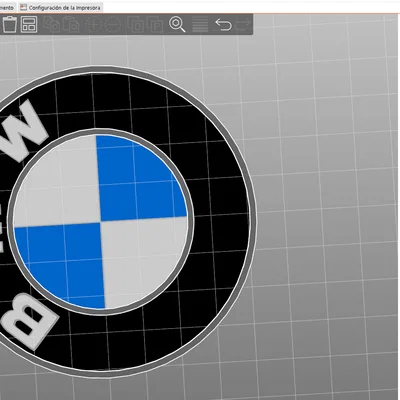Image resolution: width=400 pixels, height=400 pixels.
Task: Click the Split to parts icon
Action: pyautogui.click(x=155, y=24)
